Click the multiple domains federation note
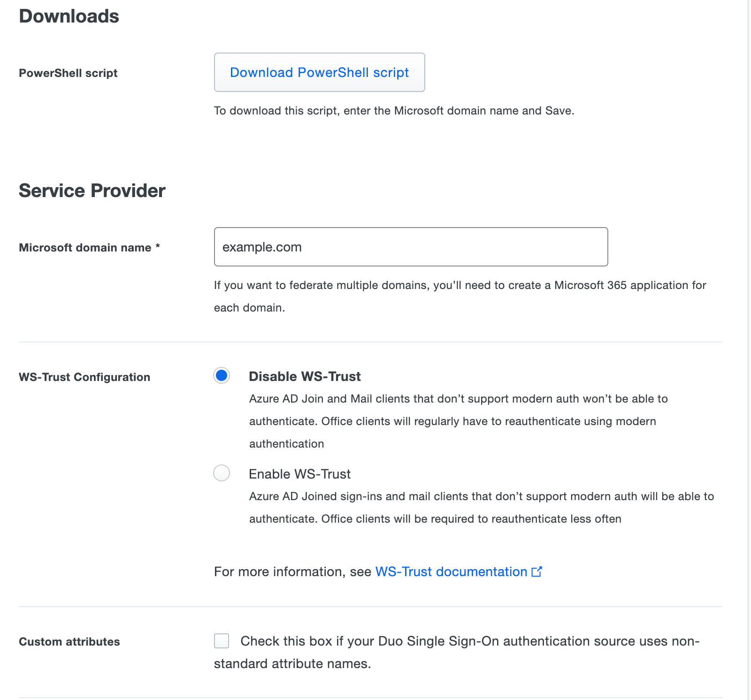751x700 pixels. [x=459, y=285]
